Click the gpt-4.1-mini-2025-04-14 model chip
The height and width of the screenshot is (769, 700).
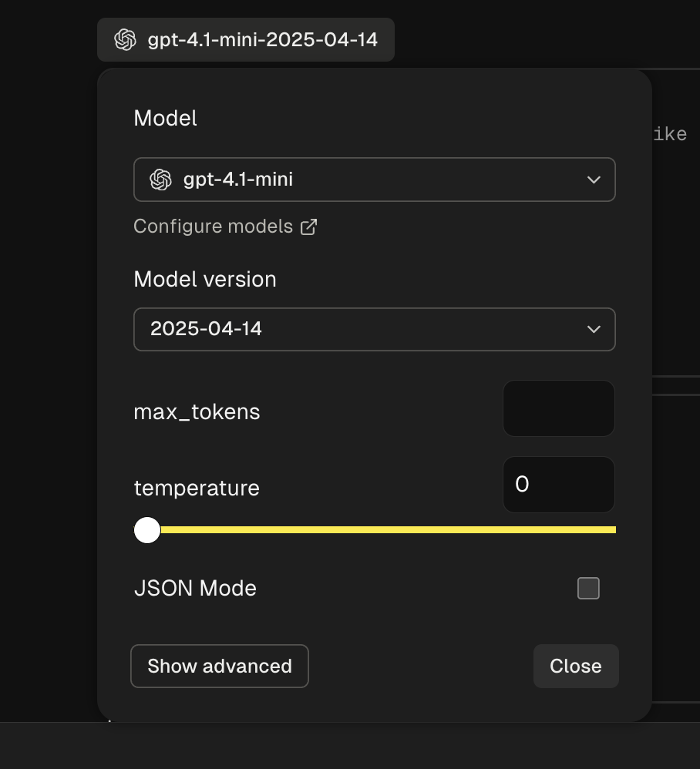point(246,40)
